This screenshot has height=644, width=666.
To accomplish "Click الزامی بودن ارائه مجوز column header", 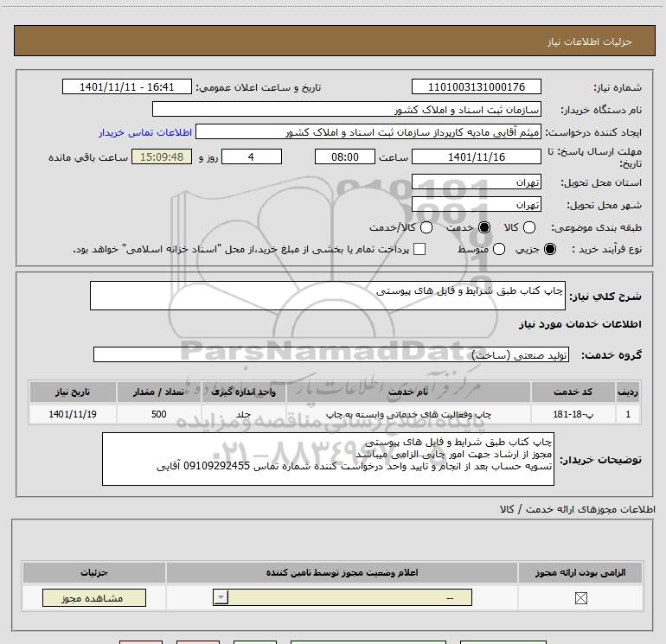I will coord(580,572).
